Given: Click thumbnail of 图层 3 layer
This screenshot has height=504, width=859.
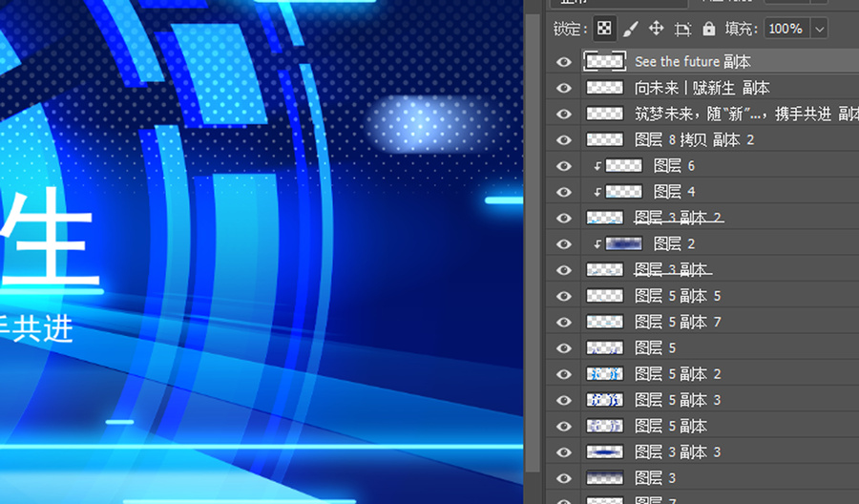Looking at the screenshot, I should [605, 478].
